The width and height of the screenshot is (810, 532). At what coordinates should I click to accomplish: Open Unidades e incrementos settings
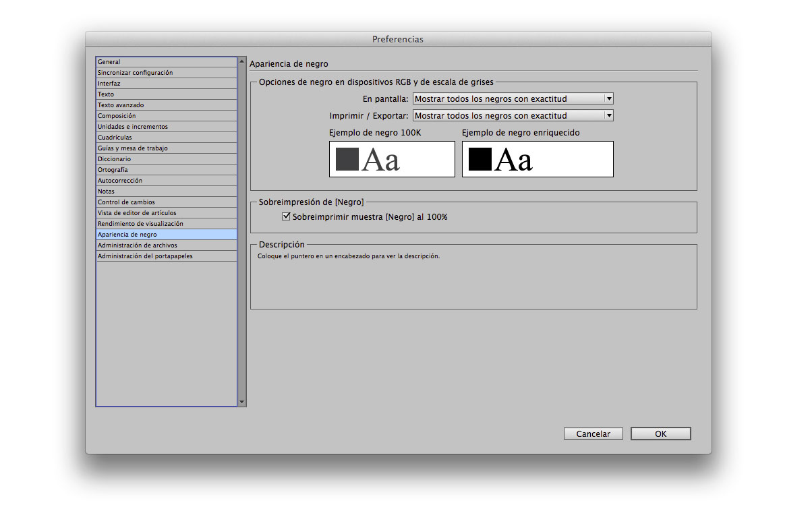coord(167,127)
